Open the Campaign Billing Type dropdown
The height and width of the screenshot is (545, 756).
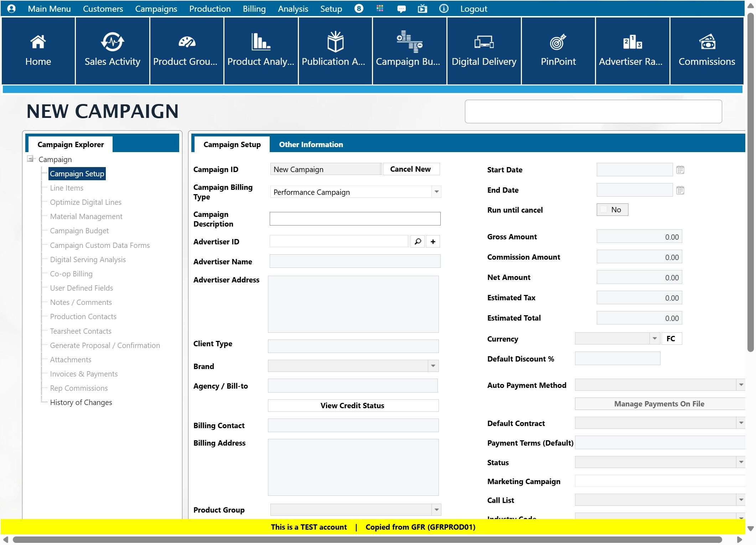(x=436, y=192)
